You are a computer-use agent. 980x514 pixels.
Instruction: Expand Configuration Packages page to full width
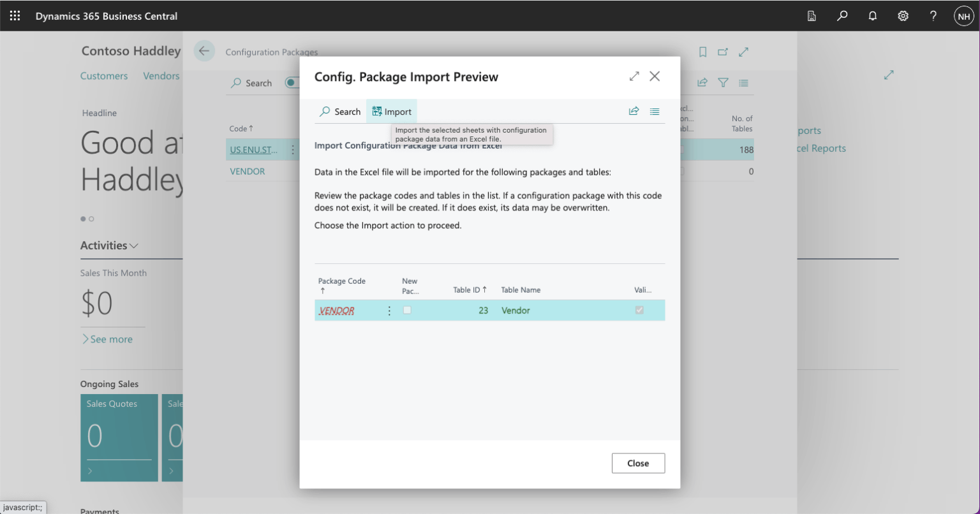[x=743, y=52]
